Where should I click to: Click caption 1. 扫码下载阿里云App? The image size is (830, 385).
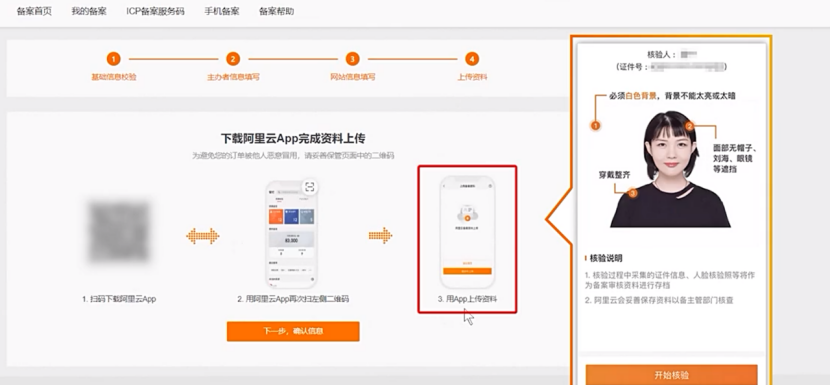point(119,299)
